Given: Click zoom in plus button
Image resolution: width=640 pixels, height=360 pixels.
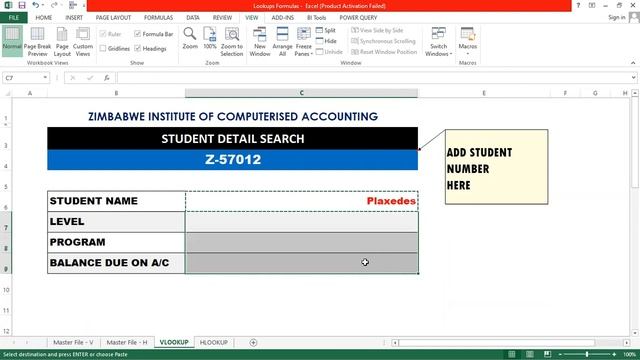Looking at the screenshot, I should pos(614,354).
